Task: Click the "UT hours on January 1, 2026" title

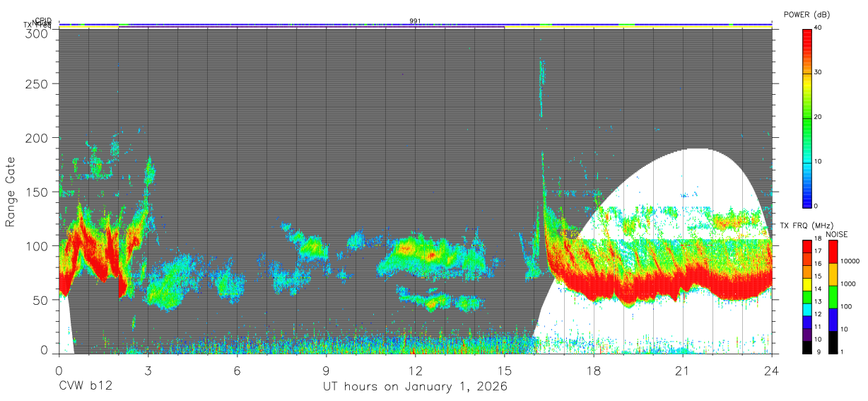Action: [415, 387]
